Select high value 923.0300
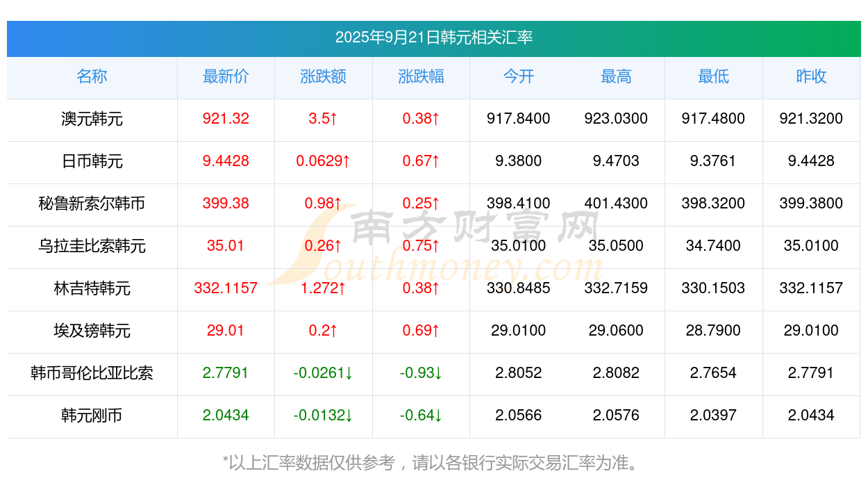Screen dimensions: 868x485 (x=617, y=119)
